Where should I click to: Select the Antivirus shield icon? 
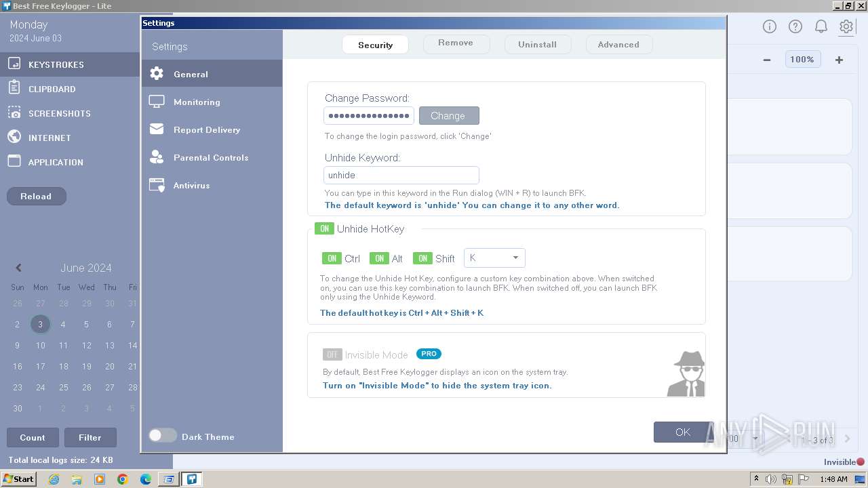(157, 185)
